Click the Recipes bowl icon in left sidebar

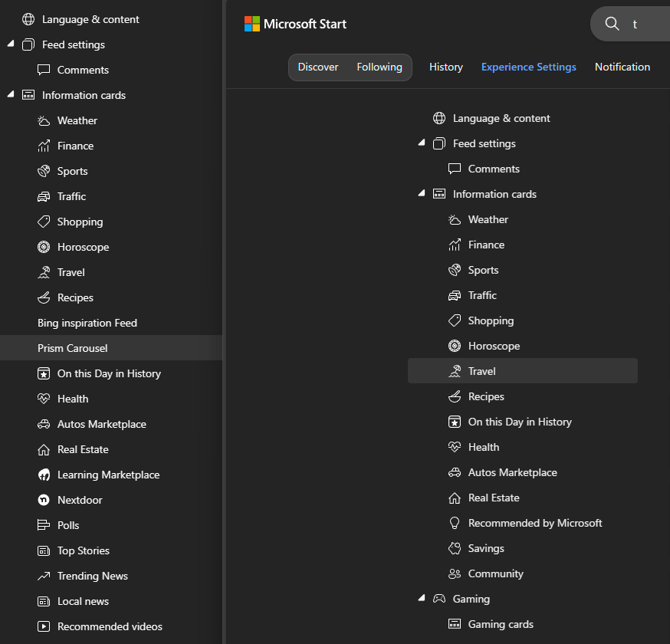(x=44, y=297)
